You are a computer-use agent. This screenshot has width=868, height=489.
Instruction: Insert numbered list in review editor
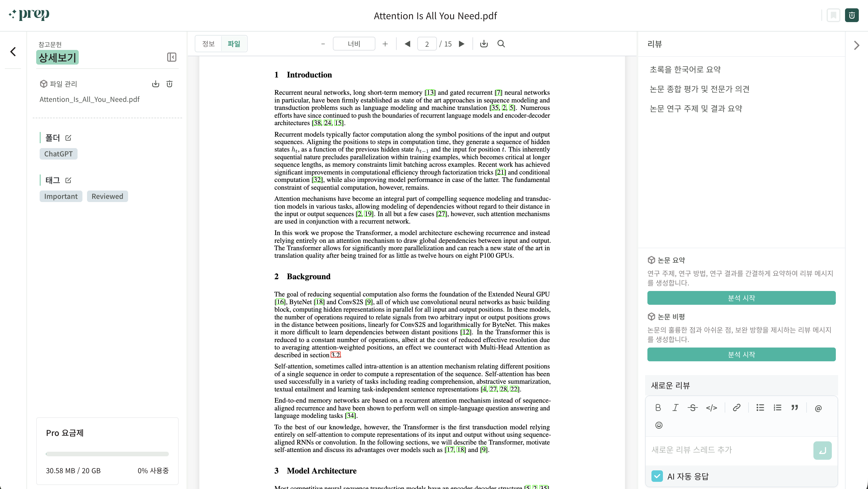pyautogui.click(x=777, y=407)
